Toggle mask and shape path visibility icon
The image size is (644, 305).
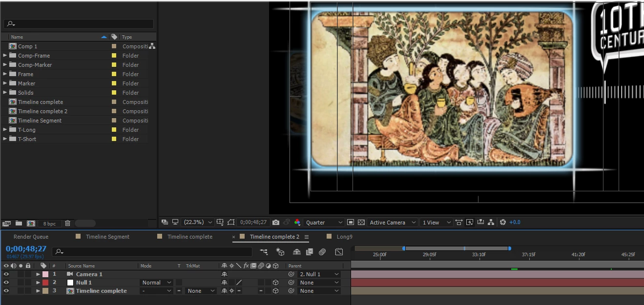[x=231, y=222]
